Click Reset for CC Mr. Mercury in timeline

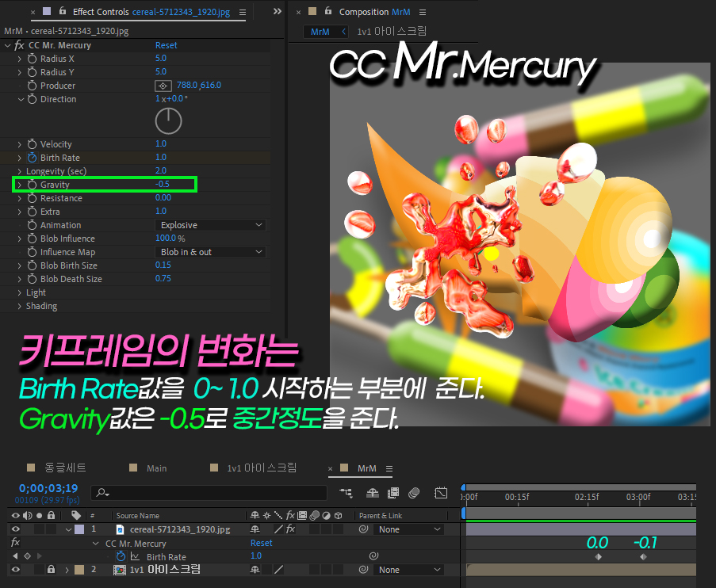(x=261, y=543)
